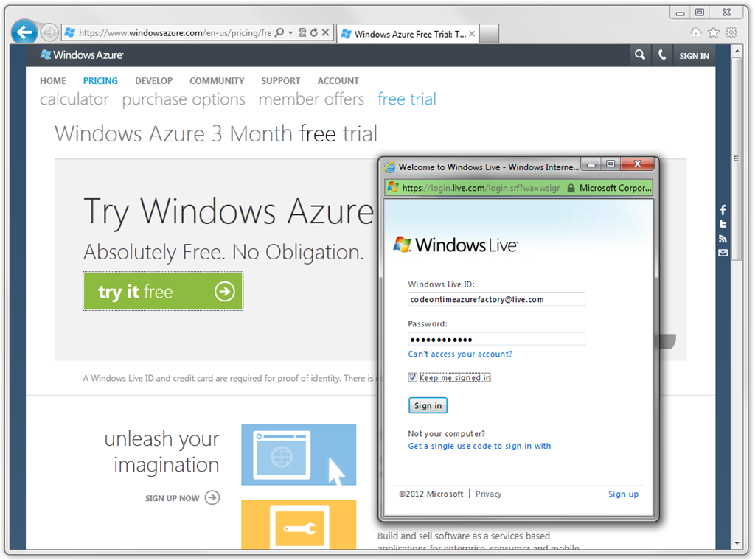
Task: Open the RSS feed icon on right sidebar
Action: [x=723, y=239]
